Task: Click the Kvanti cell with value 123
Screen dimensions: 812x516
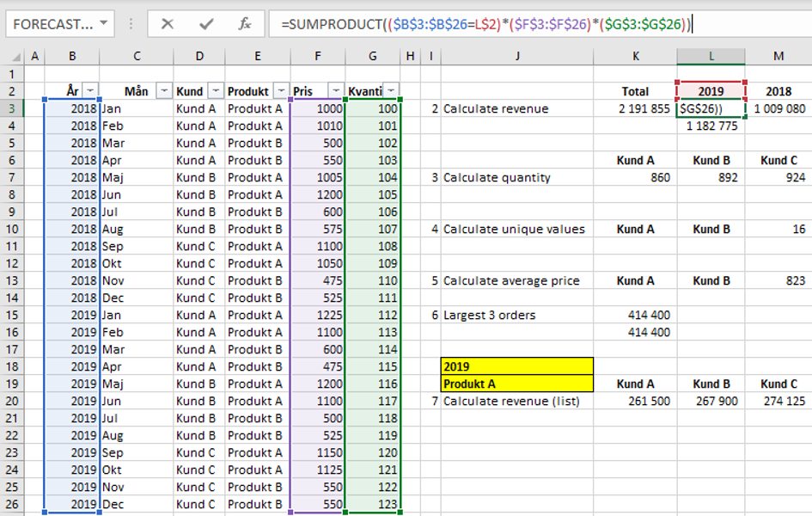Action: [373, 504]
